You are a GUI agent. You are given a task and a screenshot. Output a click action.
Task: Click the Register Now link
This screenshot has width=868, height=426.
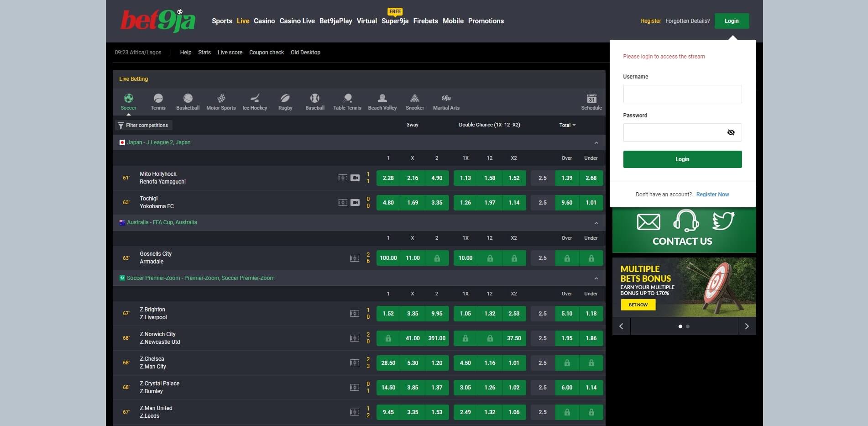coord(712,194)
